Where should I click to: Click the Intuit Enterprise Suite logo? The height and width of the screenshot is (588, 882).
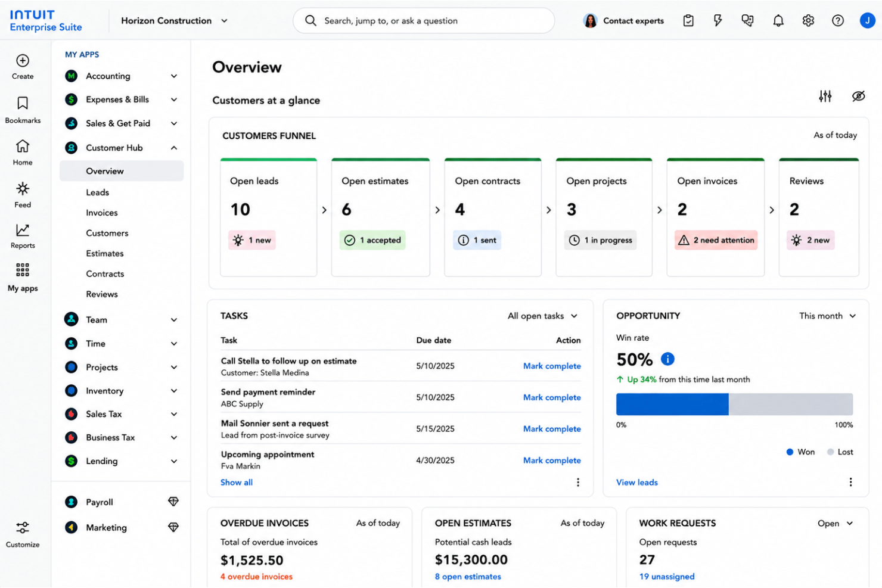(46, 21)
